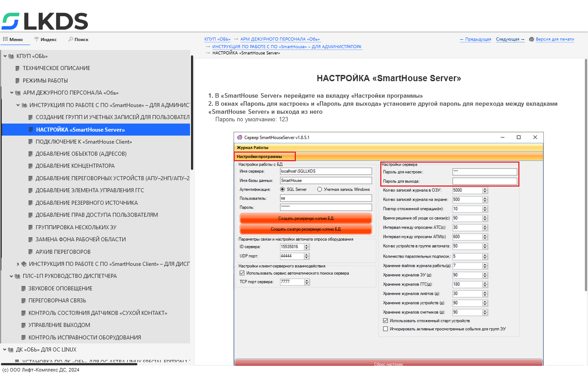The height and width of the screenshot is (376, 588).
Task: Click page icon of ЗАМЕНА ФОНА РАБОЧЕЙ ОБЛАСТИ
Action: click(x=31, y=240)
